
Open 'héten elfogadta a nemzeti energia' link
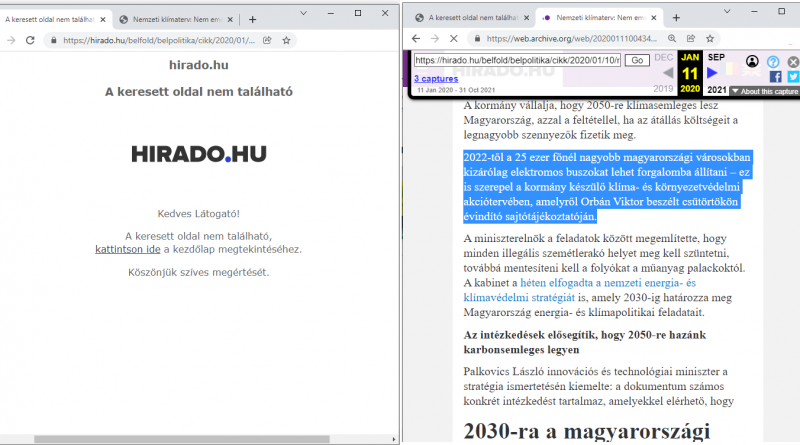point(580,290)
